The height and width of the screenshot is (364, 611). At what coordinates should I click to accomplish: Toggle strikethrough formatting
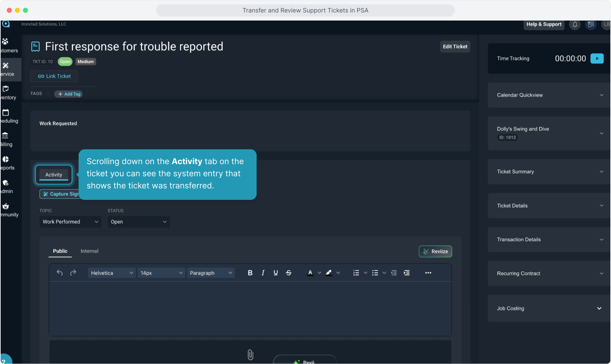click(x=289, y=273)
